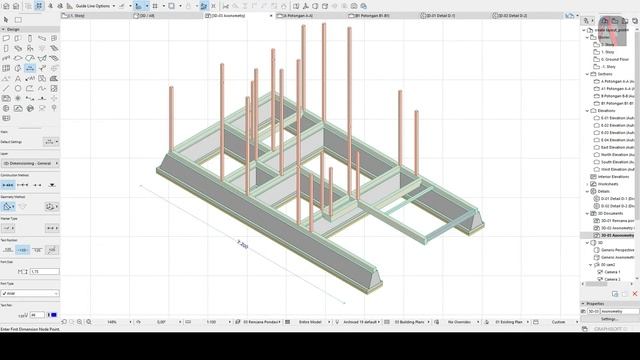The image size is (640, 360).
Task: Open 0. Ground Floor in Navigator
Action: 614,60
